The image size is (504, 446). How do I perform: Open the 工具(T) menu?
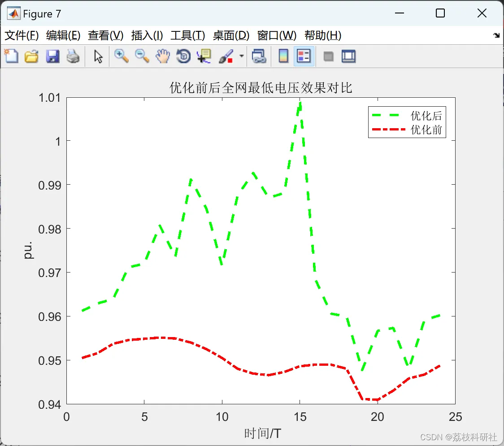[187, 35]
